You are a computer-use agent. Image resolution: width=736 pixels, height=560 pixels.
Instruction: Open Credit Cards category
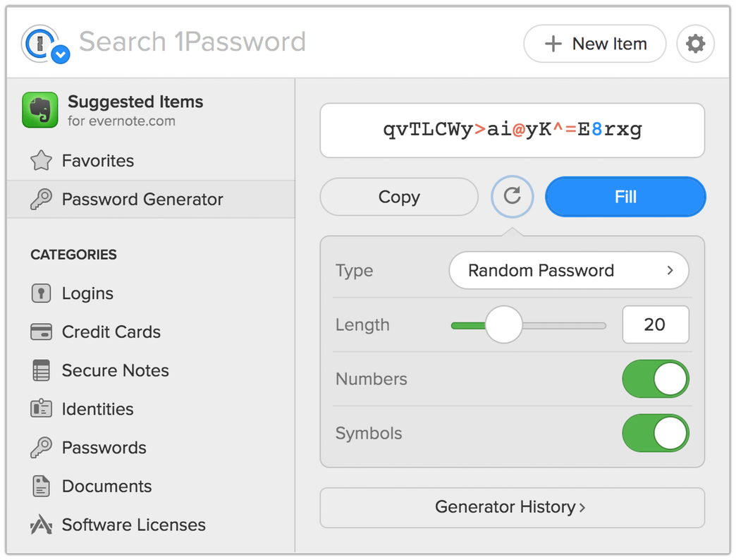coord(40,331)
